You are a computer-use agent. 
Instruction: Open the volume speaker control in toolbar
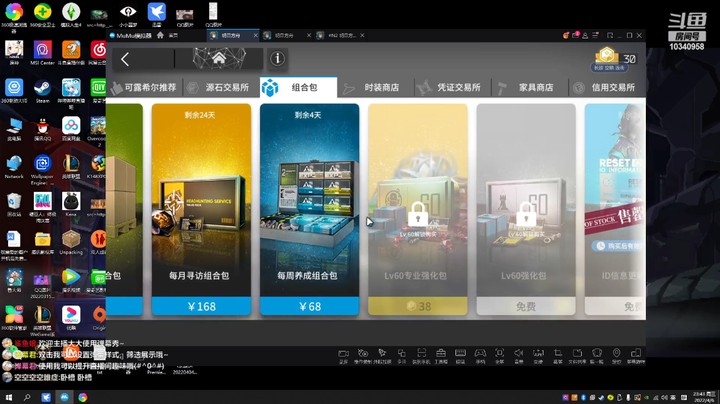pos(518,354)
